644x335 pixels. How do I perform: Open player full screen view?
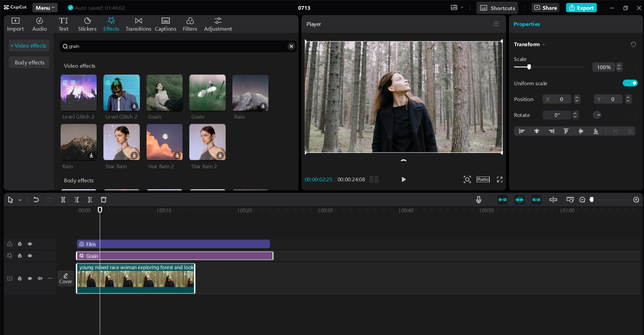pos(500,179)
